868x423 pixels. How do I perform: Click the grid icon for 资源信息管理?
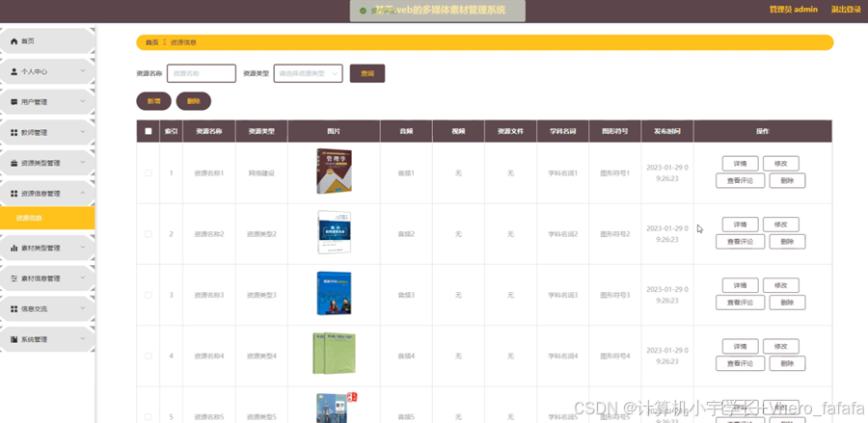(x=14, y=194)
